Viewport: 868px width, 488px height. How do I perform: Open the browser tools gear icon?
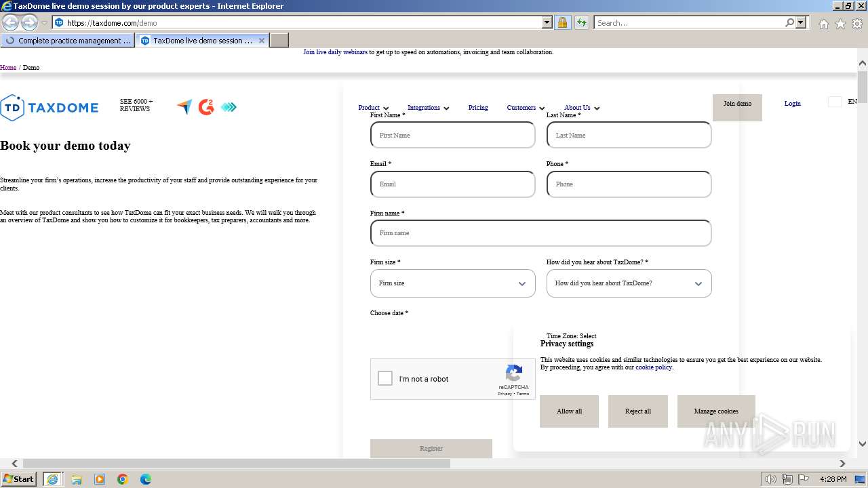(857, 24)
